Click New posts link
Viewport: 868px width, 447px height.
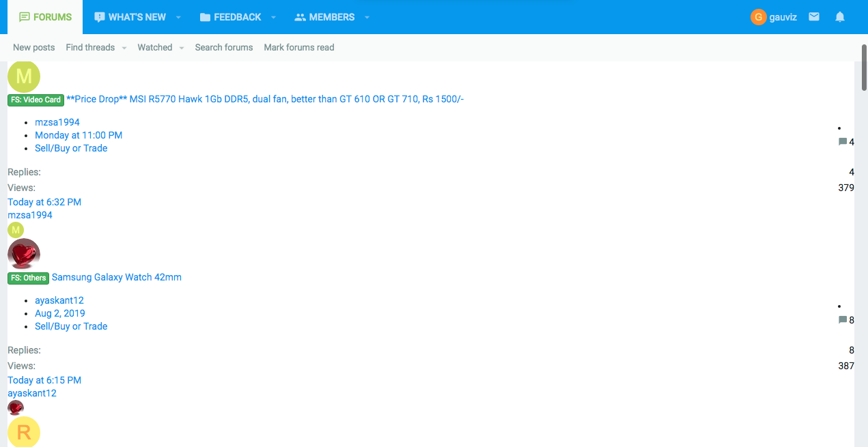(x=34, y=47)
